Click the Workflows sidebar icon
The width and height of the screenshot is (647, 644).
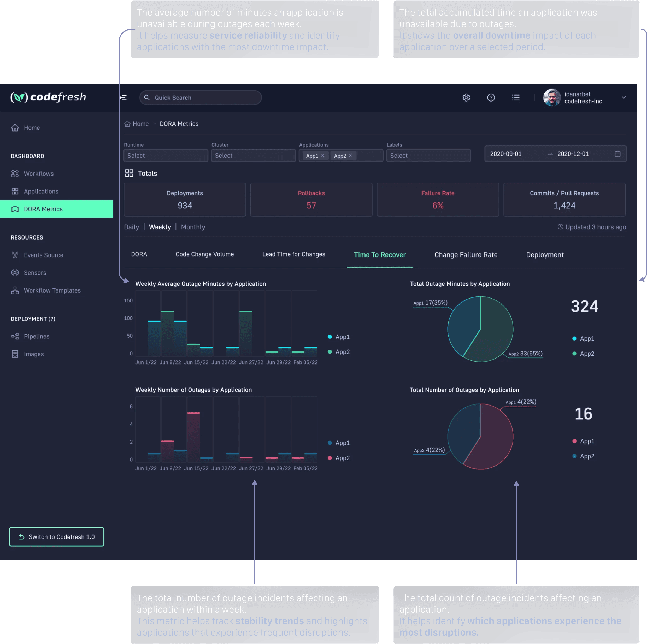[x=15, y=174]
